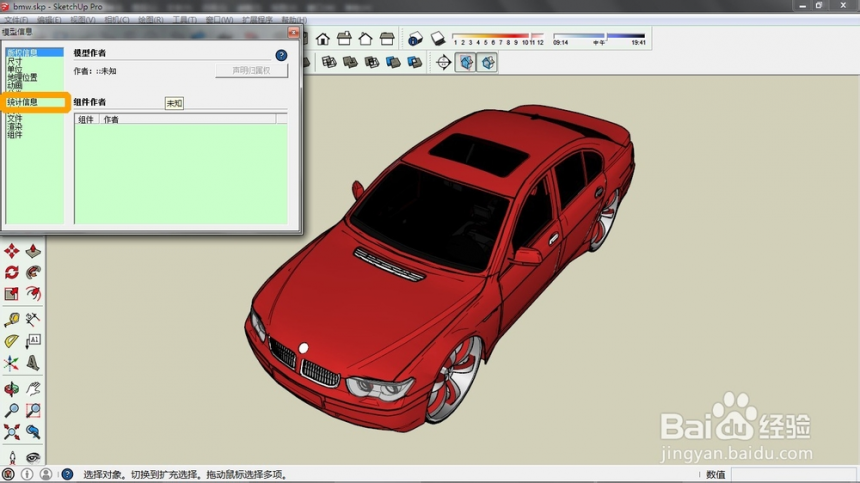Open the 工具(T) menu
The height and width of the screenshot is (483, 860).
tap(184, 20)
